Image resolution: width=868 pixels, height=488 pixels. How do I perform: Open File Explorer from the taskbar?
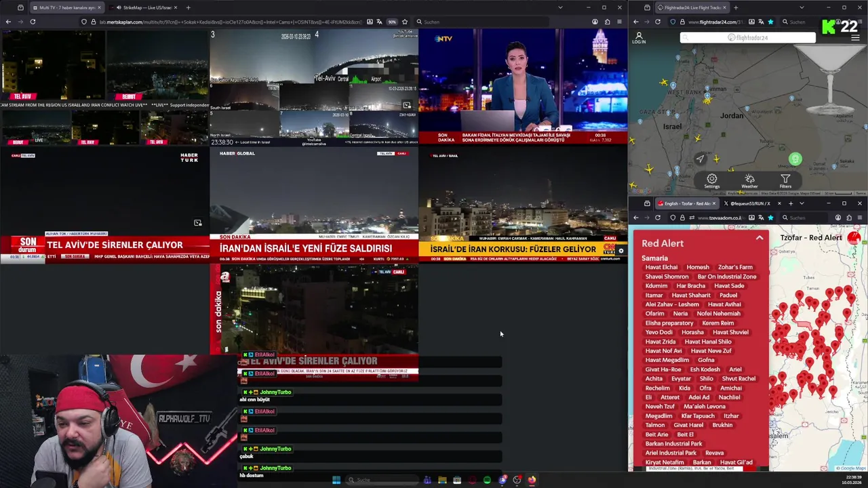(x=442, y=480)
